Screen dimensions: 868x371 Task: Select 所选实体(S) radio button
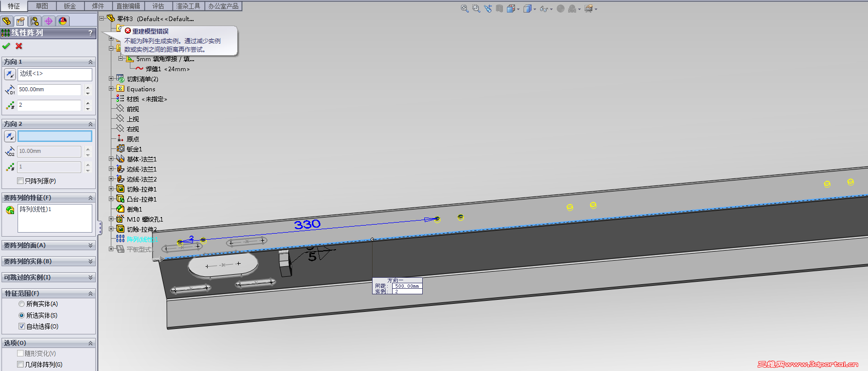[x=22, y=315]
